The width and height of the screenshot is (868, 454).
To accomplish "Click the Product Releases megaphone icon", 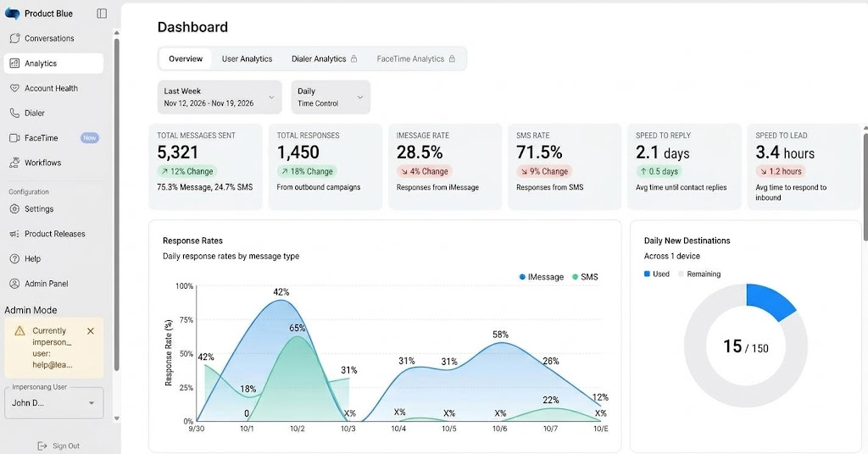I will click(x=15, y=234).
